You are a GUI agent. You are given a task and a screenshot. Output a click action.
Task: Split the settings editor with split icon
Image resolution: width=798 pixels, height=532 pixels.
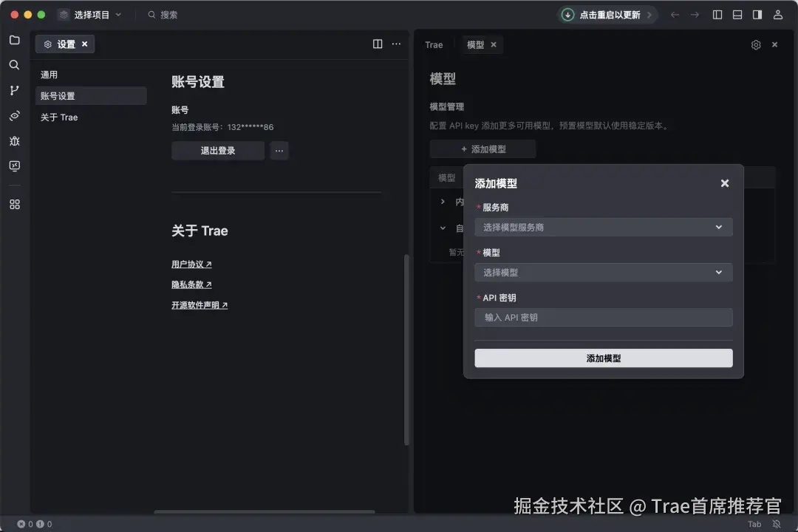378,44
